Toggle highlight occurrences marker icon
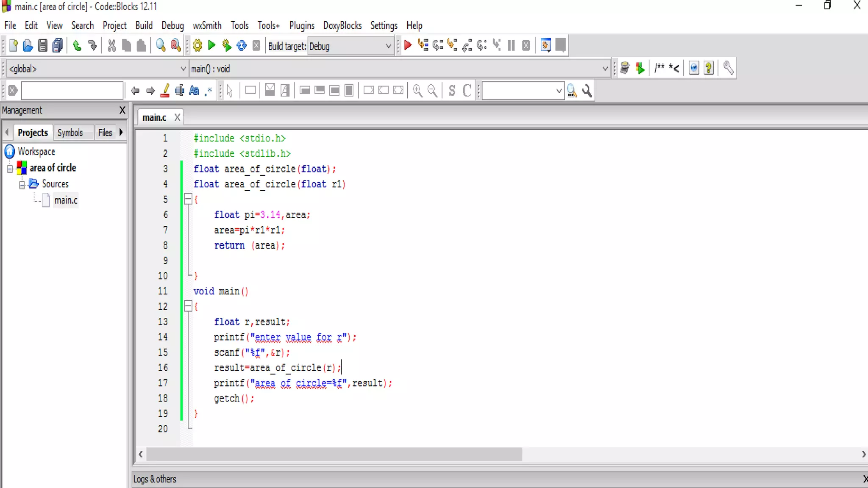The height and width of the screenshot is (488, 868). coord(165,91)
